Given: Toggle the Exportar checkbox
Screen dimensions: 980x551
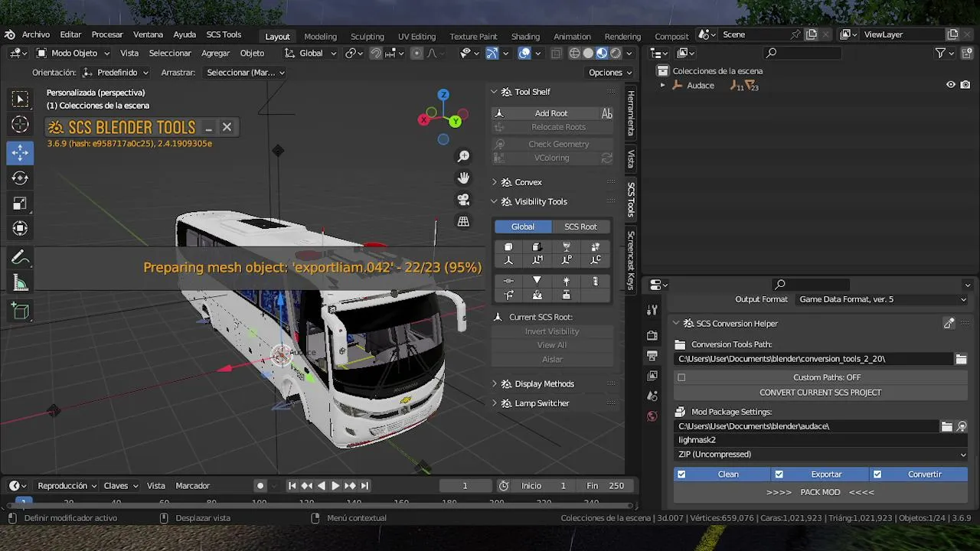Looking at the screenshot, I should click(x=779, y=474).
